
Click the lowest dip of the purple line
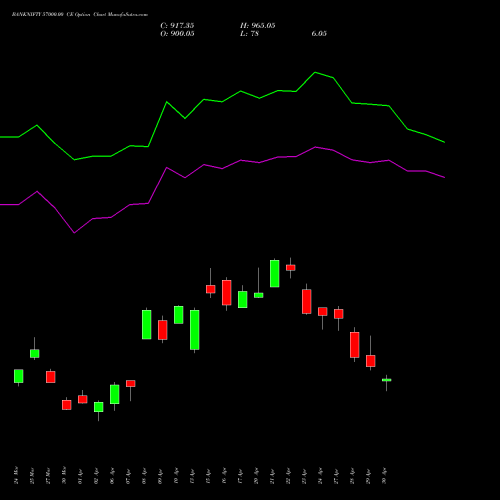(x=74, y=233)
